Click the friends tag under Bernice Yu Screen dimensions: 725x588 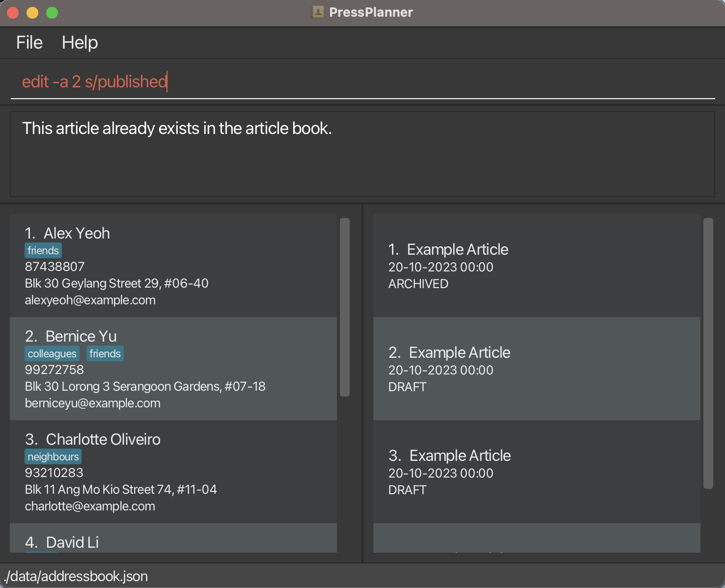(x=105, y=353)
